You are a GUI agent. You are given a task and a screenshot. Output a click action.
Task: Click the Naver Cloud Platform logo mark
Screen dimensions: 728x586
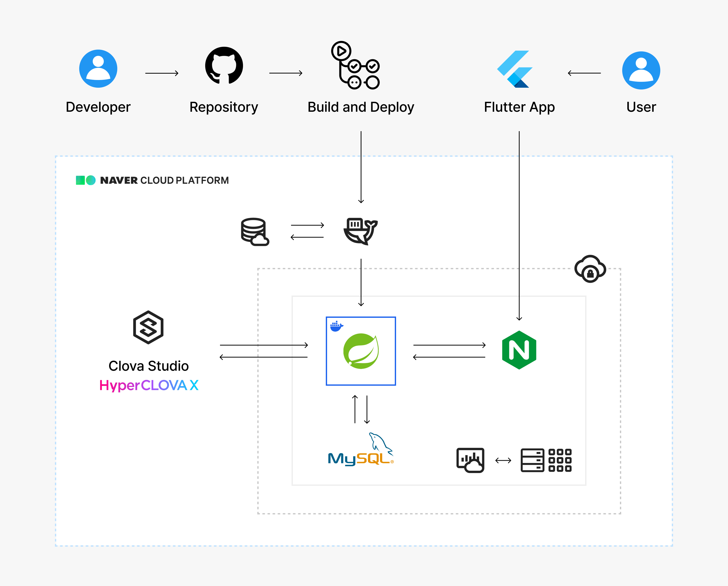tap(86, 180)
